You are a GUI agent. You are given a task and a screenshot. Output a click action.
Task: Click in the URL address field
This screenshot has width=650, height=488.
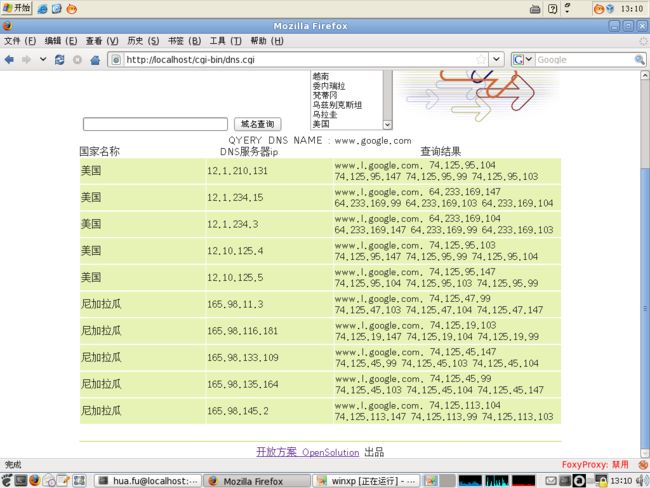tap(298, 60)
